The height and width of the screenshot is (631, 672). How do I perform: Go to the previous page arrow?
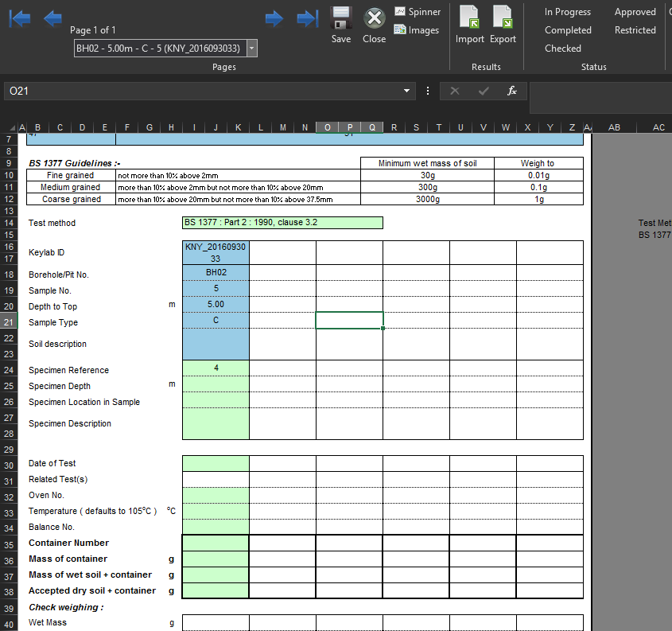point(53,18)
